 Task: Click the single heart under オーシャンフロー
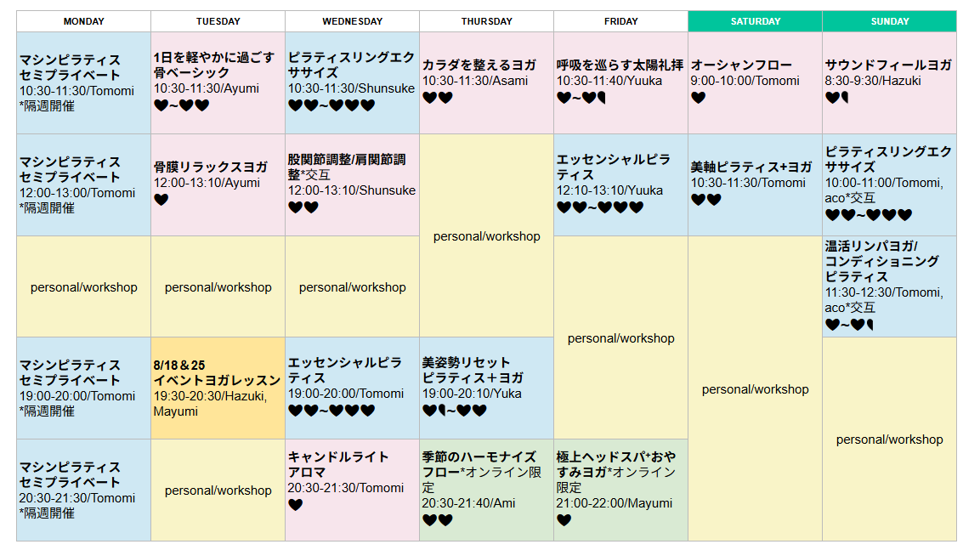point(698,98)
